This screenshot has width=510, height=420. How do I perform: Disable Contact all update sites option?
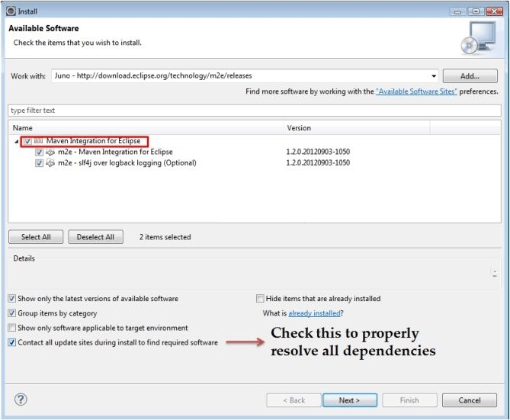coord(11,342)
